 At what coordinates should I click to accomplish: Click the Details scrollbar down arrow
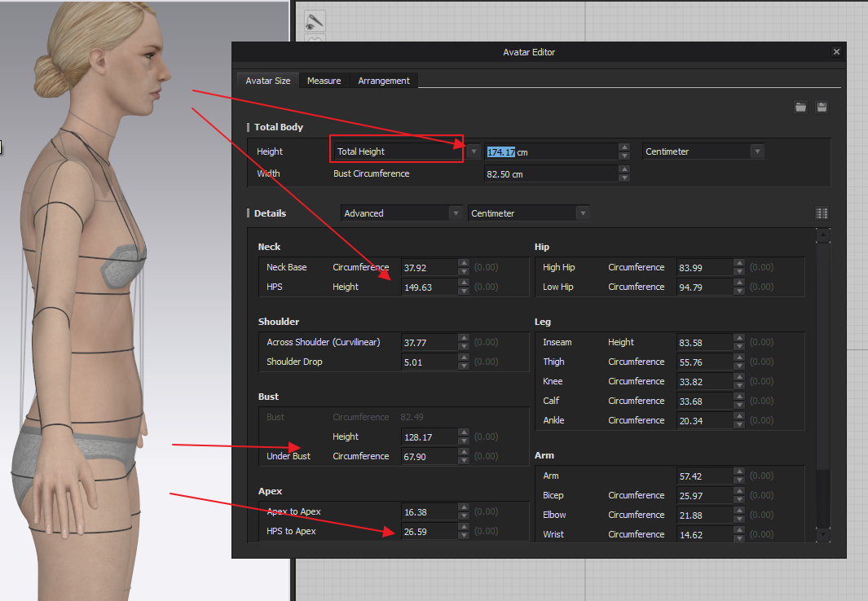(x=823, y=535)
